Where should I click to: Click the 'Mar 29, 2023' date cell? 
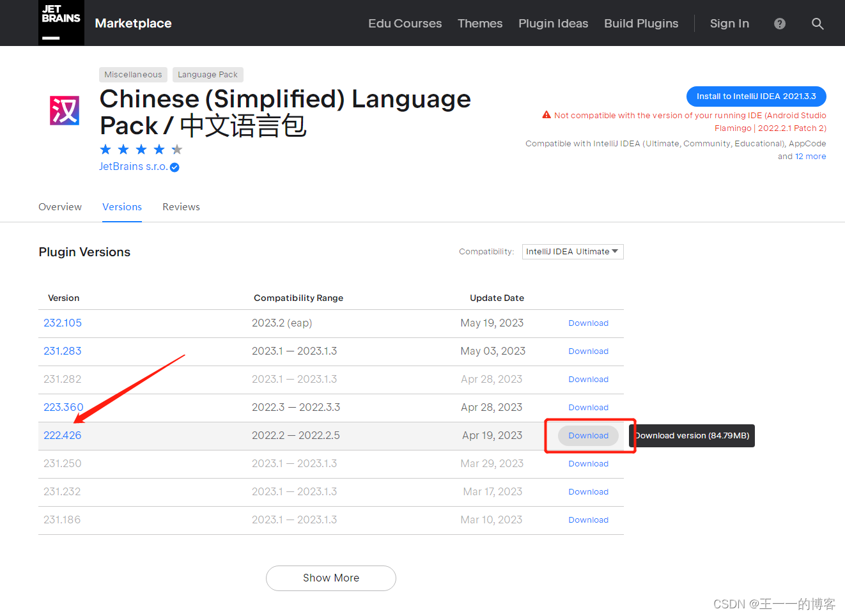492,464
